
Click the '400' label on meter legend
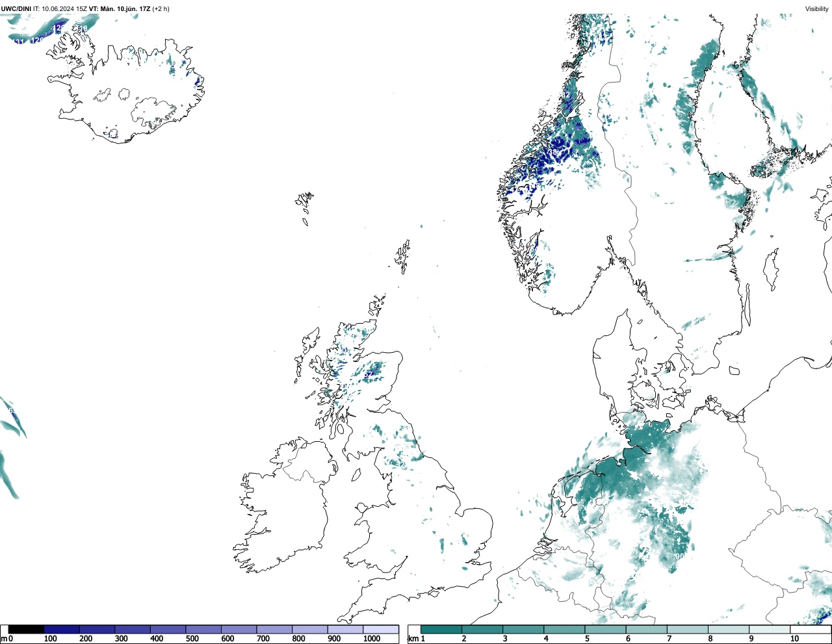pos(157,639)
